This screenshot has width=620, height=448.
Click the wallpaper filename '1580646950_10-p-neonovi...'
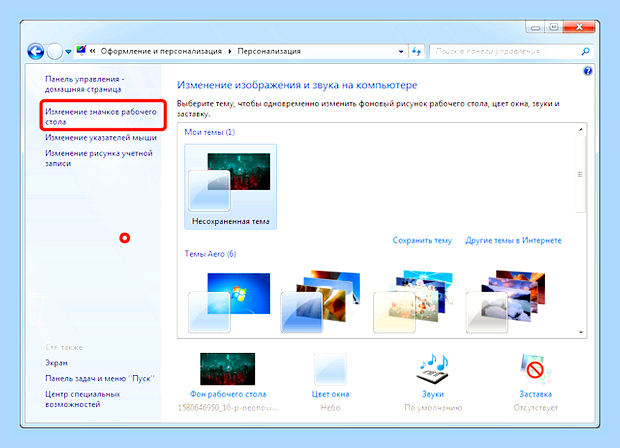pos(228,408)
